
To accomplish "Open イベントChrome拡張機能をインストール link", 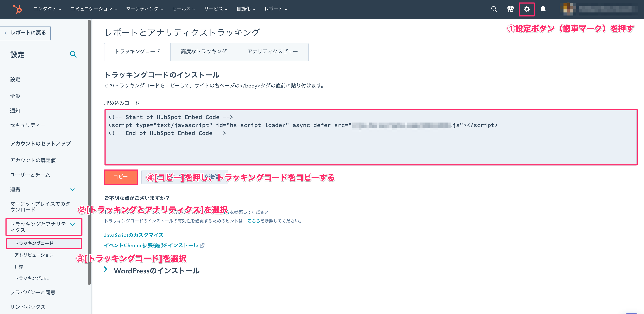I will click(x=151, y=245).
